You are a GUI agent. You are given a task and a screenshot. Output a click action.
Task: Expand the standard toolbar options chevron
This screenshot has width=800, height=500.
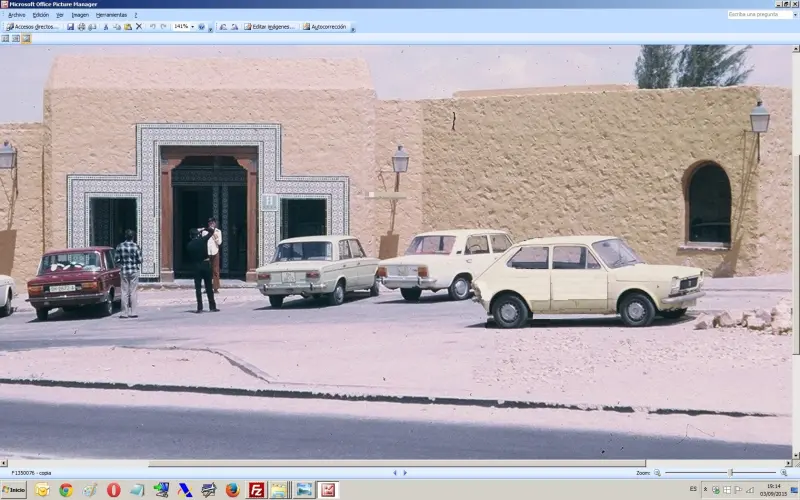pos(210,28)
